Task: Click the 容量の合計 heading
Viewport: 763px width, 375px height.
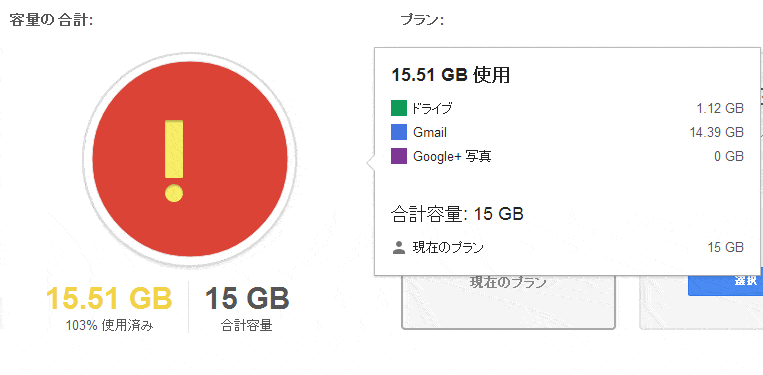Action: tap(51, 21)
